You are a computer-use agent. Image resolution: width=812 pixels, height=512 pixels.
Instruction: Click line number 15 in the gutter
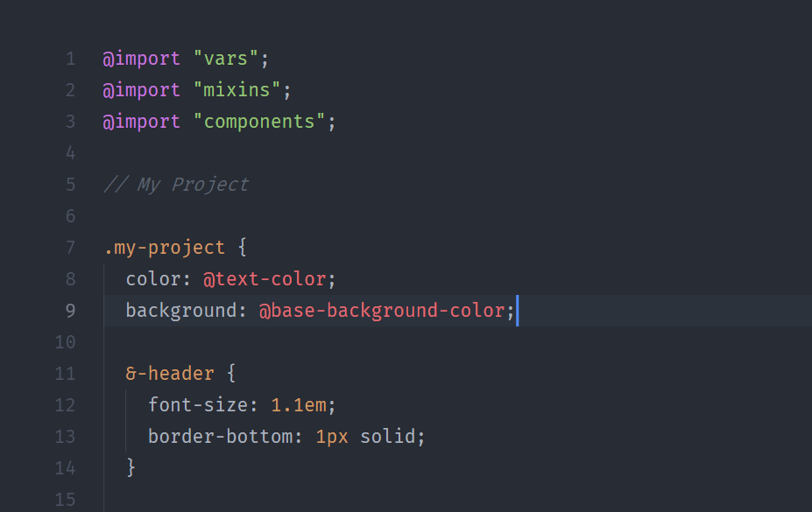65,500
